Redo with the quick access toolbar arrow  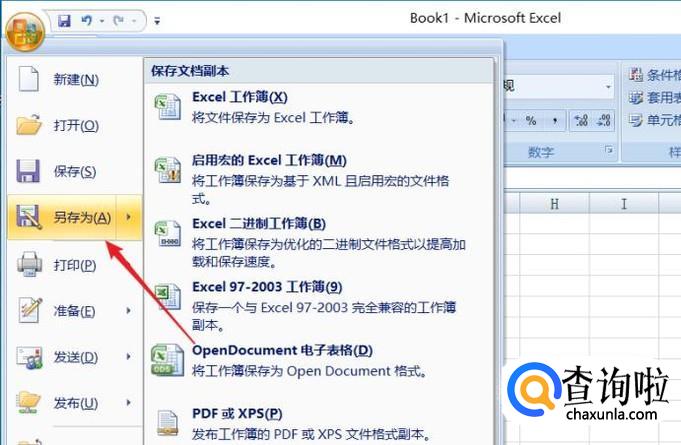tap(118, 20)
